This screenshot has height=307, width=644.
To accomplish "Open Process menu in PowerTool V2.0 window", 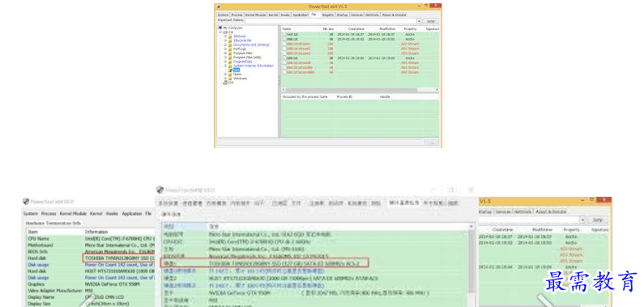I will 49,214.
